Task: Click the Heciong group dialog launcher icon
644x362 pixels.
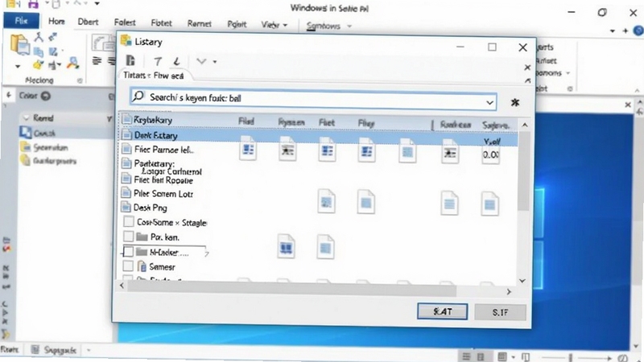Action: click(x=80, y=80)
